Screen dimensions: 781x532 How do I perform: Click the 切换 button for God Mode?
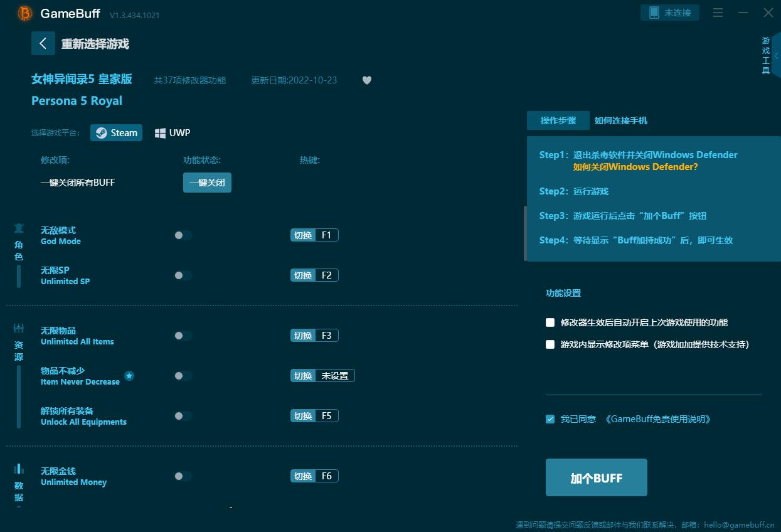303,235
